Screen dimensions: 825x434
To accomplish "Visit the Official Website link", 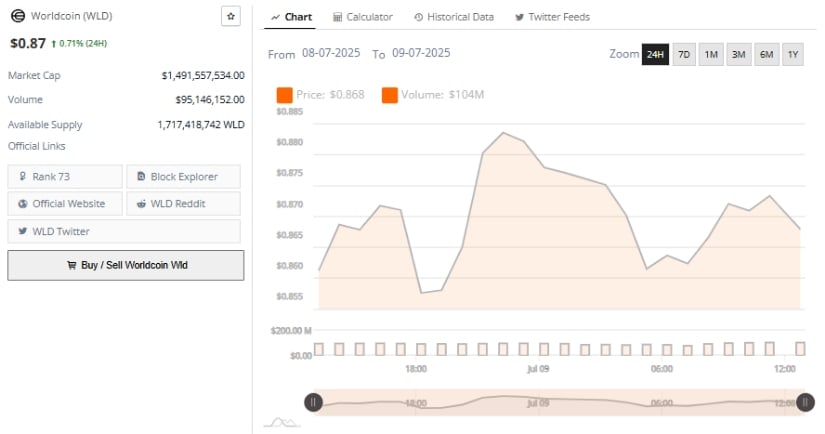I will (x=65, y=204).
